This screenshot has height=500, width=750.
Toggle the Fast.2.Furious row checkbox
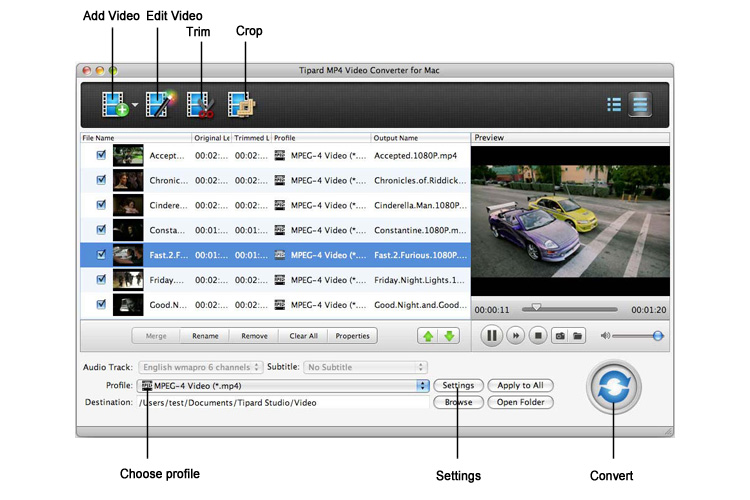(x=101, y=255)
